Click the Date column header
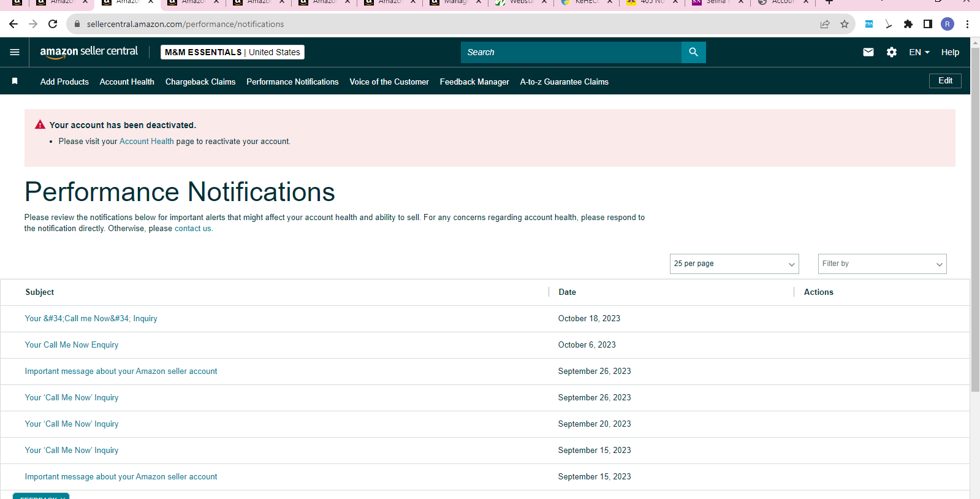This screenshot has width=980, height=499. click(567, 292)
